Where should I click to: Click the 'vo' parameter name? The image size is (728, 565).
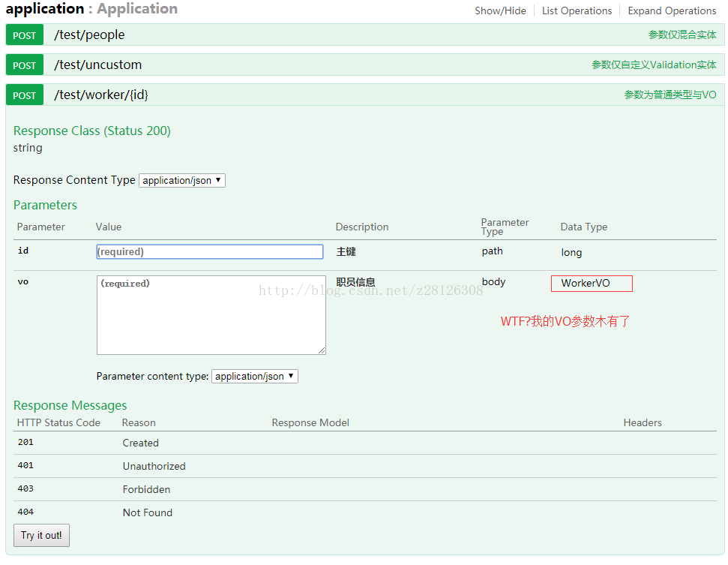coord(23,281)
